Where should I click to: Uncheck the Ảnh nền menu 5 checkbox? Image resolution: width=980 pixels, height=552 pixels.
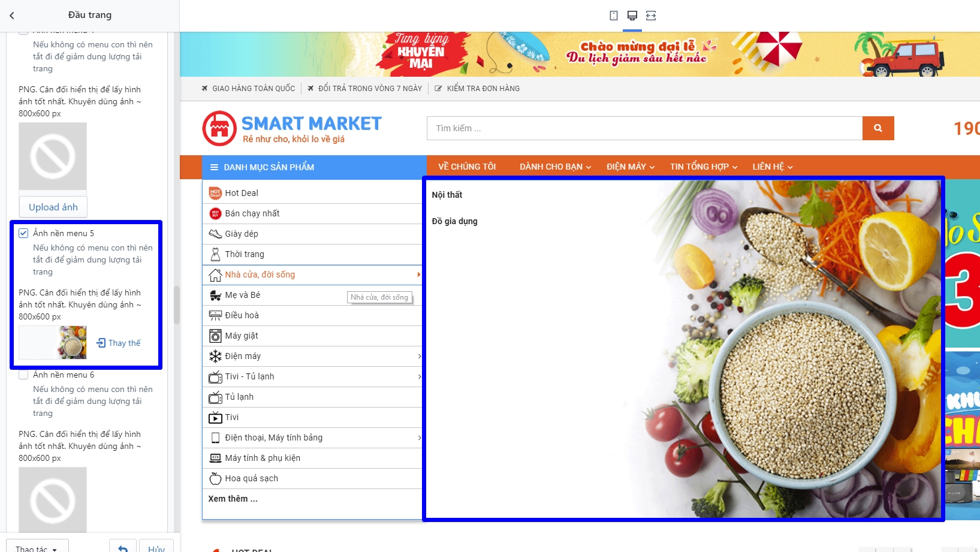(23, 233)
